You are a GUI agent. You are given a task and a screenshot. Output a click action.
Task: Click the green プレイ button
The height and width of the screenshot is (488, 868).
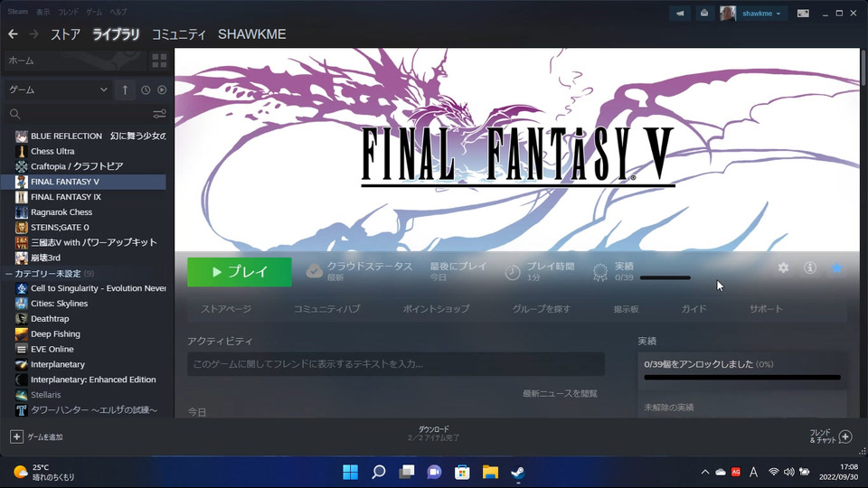239,272
